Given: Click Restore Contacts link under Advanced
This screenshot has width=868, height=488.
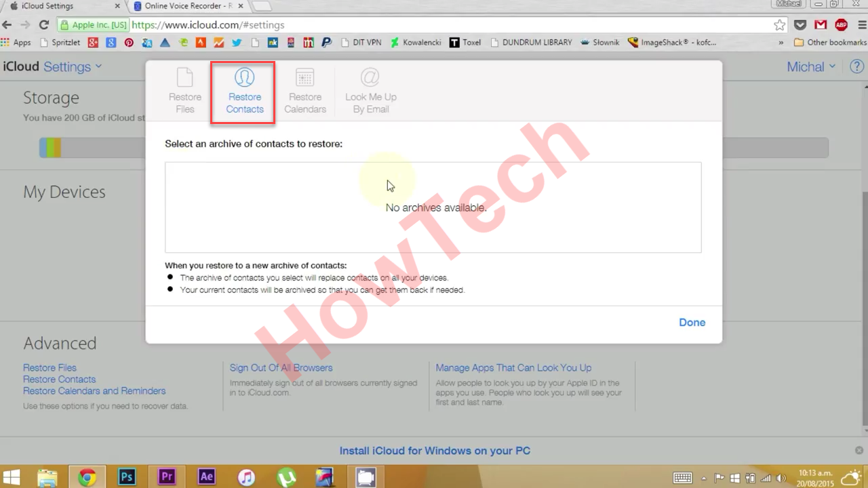Looking at the screenshot, I should [59, 379].
